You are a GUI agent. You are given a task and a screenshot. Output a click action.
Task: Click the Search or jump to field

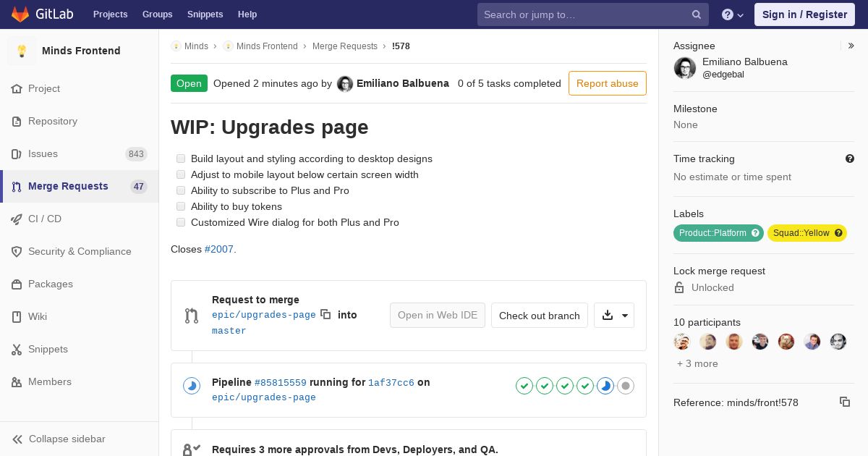pyautogui.click(x=592, y=14)
